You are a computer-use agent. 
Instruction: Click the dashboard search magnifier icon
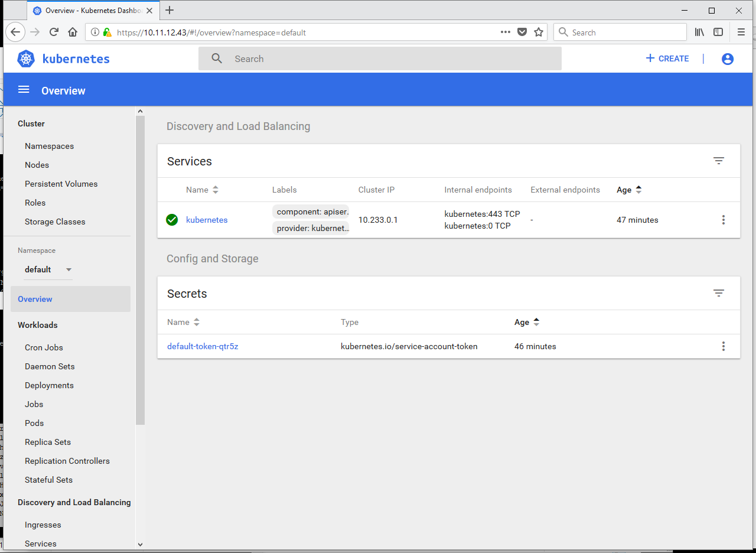[217, 58]
